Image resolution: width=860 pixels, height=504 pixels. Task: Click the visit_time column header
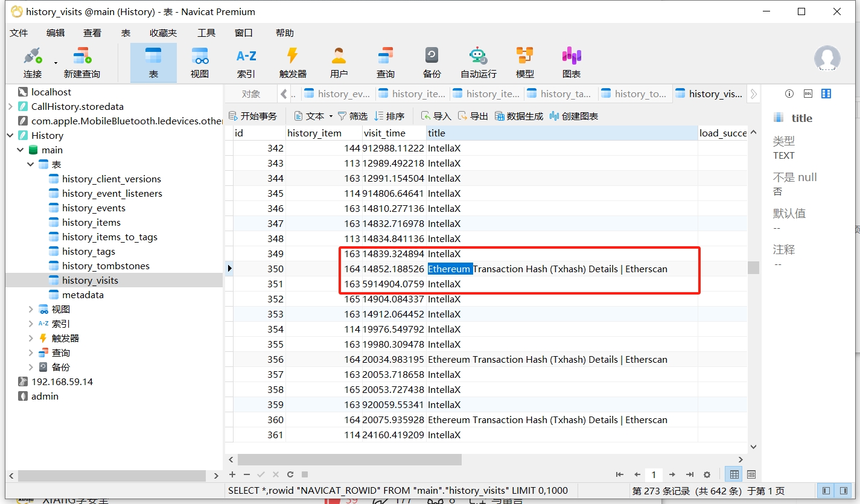click(x=394, y=133)
